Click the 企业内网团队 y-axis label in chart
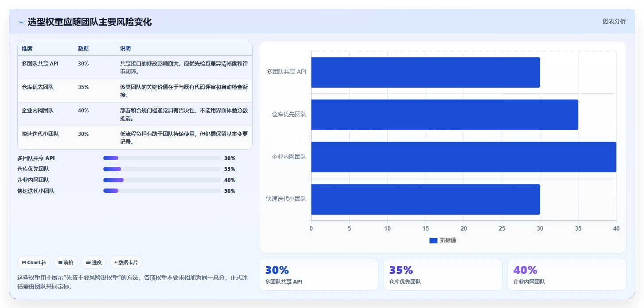Viewport: 644px width, 308px height. pos(289,157)
